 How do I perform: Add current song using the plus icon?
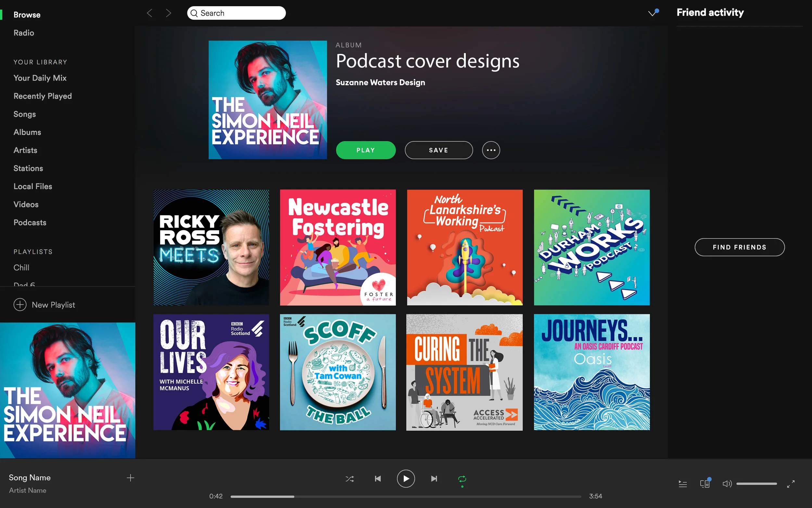click(130, 477)
